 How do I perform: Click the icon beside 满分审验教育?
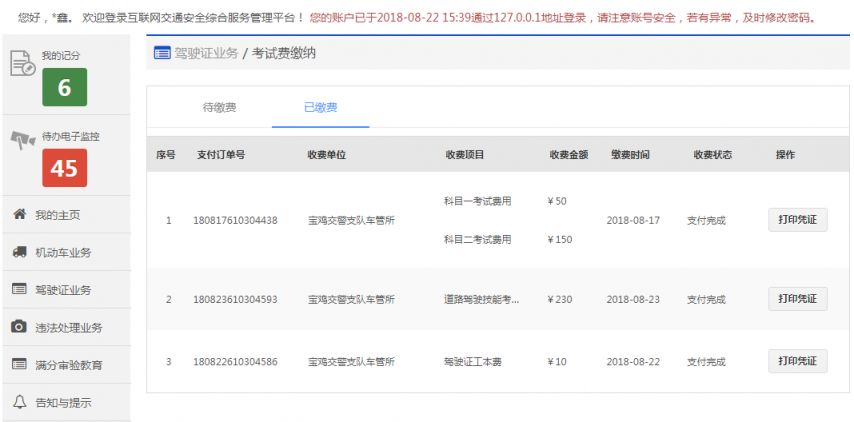point(20,364)
